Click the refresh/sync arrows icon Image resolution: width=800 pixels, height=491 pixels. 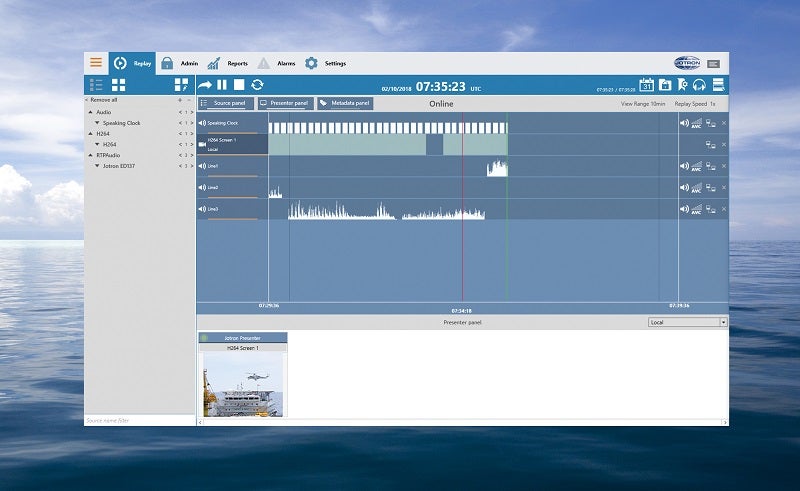click(x=257, y=86)
